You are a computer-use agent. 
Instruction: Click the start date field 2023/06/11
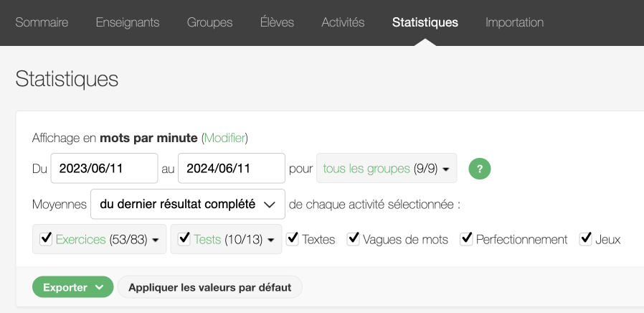104,169
